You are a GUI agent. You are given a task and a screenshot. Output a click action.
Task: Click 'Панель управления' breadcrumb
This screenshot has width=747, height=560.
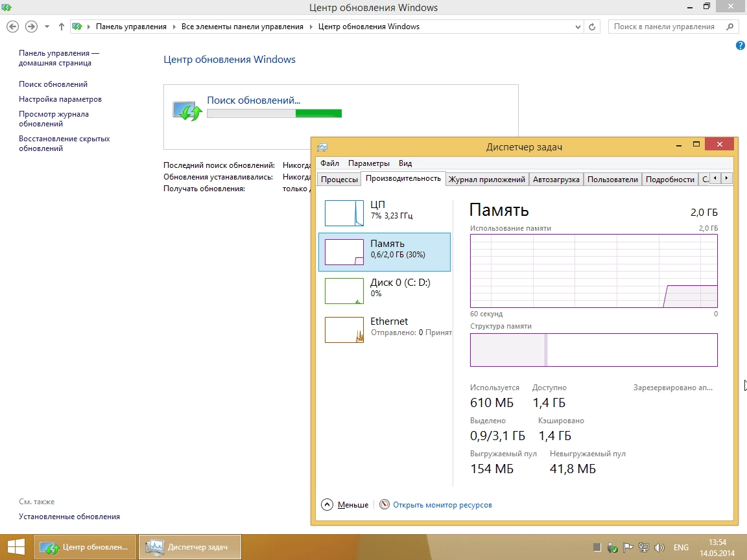coord(131,27)
